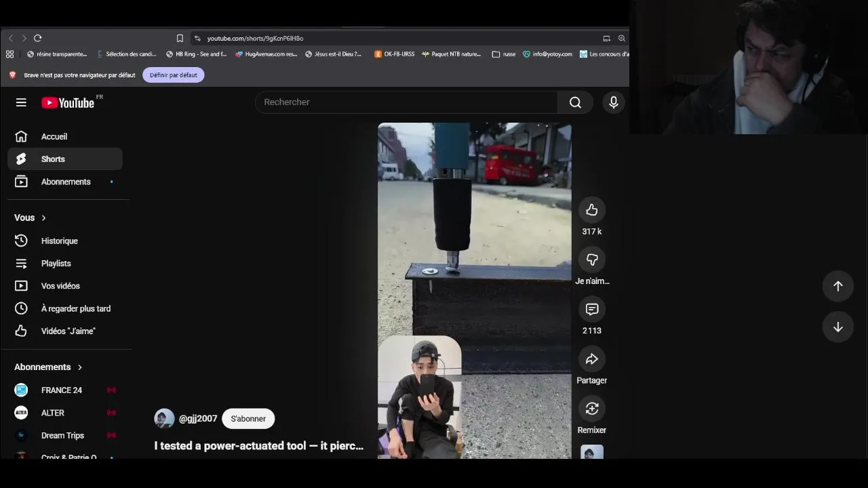Open the HB Ring bookmark
This screenshot has width=868, height=488.
click(197, 54)
